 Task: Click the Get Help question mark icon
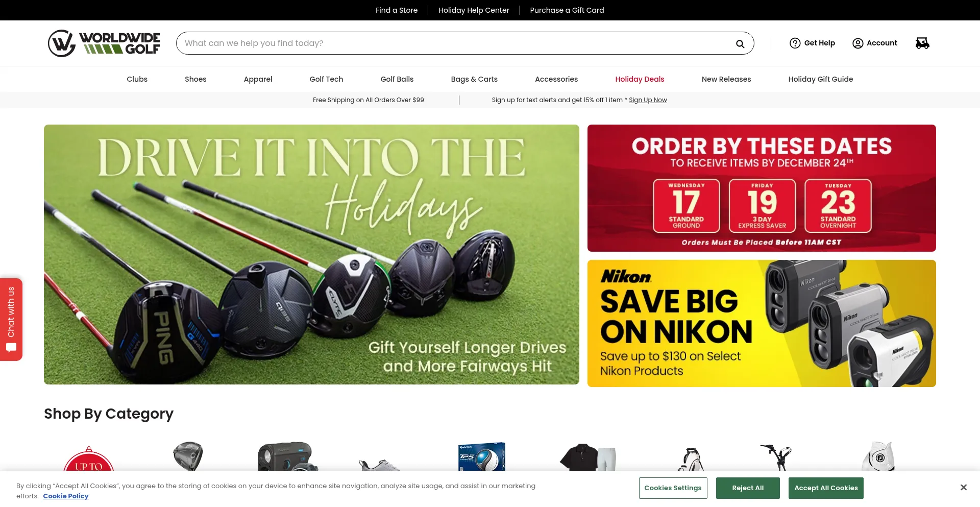click(795, 43)
